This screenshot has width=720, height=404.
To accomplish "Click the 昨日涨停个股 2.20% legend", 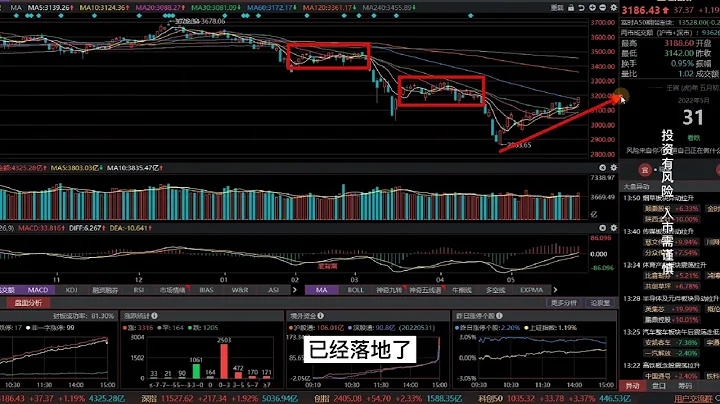I will (x=487, y=328).
